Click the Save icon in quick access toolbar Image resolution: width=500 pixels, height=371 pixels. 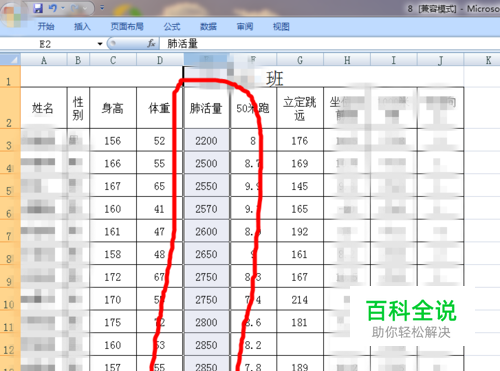[38, 8]
